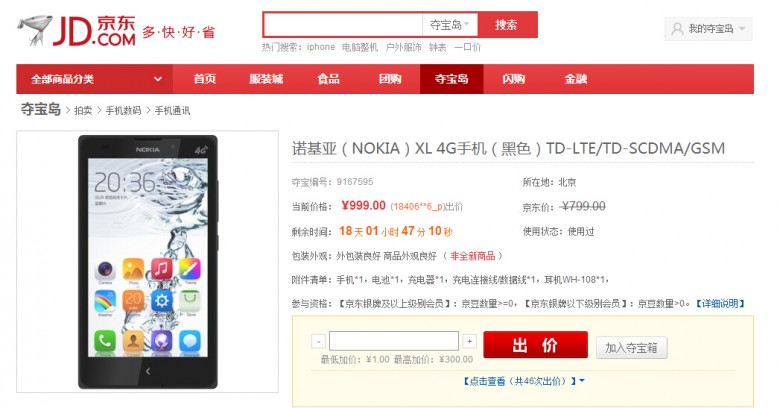Click the JD.com dog mascot logo

pyautogui.click(x=34, y=30)
